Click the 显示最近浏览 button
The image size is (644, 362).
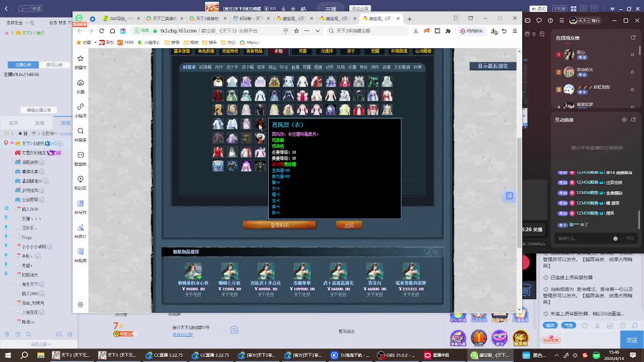coord(493,66)
